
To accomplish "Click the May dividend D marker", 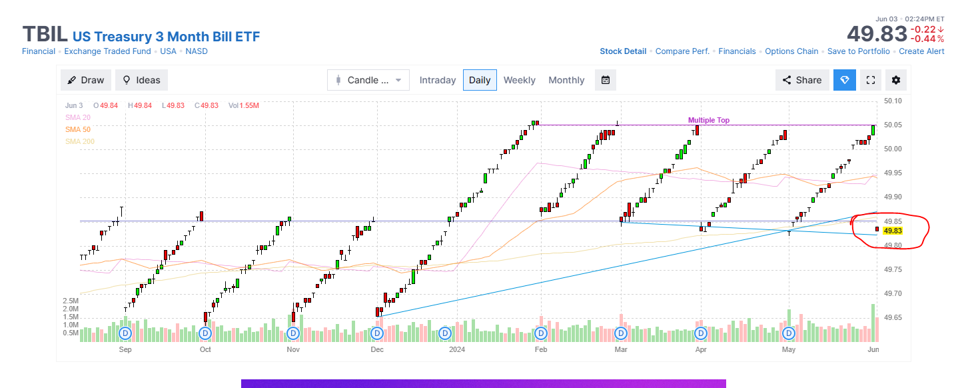I will [x=789, y=333].
